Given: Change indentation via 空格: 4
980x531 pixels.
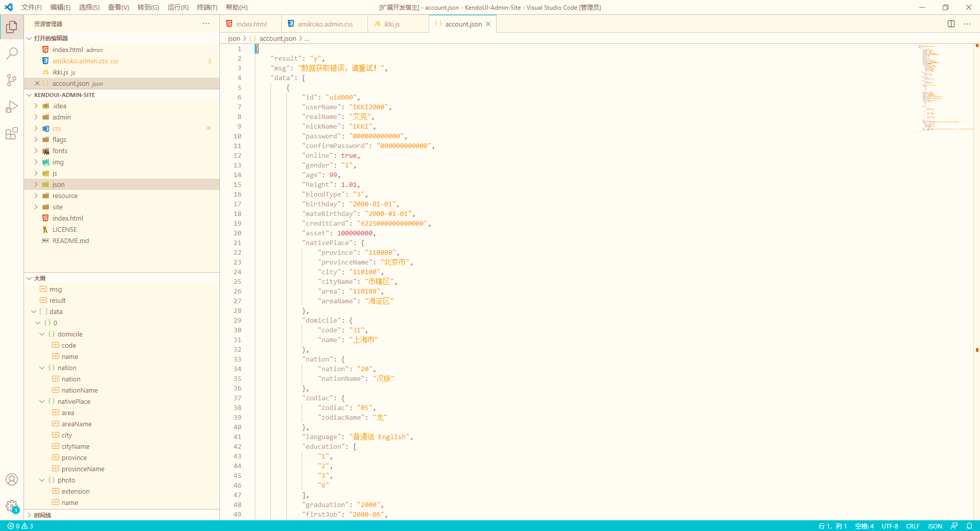Looking at the screenshot, I should pyautogui.click(x=864, y=526).
